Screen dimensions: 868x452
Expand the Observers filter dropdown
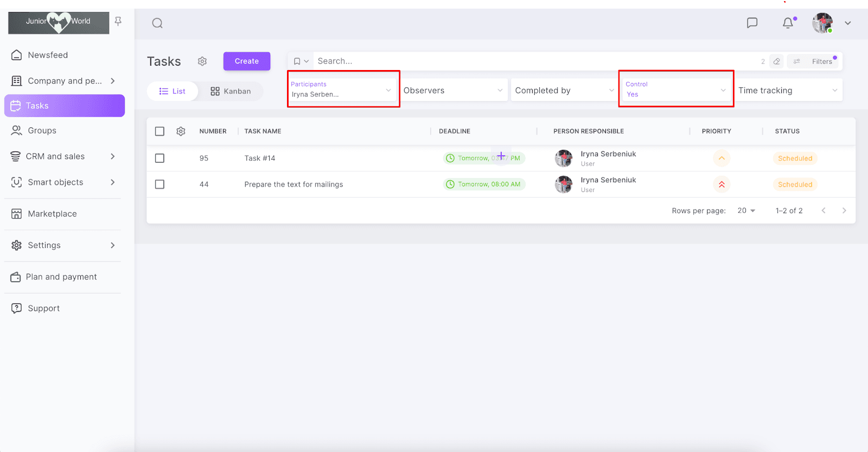[x=453, y=91]
